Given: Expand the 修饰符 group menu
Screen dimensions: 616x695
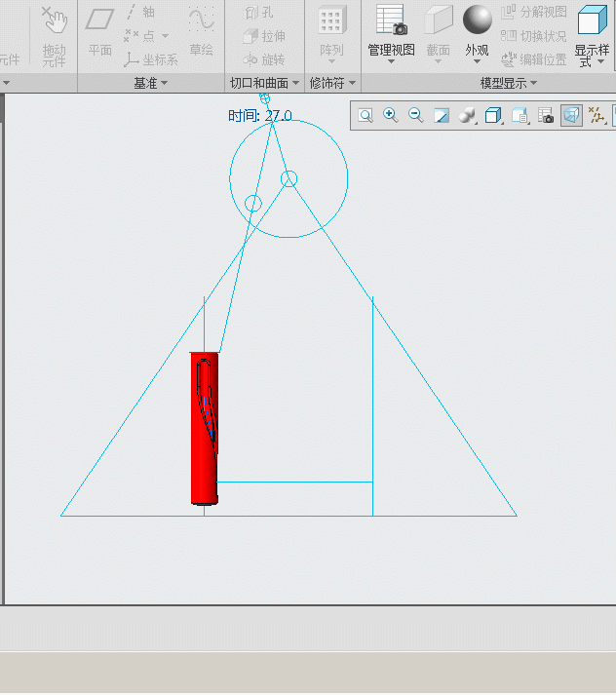Looking at the screenshot, I should tap(332, 83).
